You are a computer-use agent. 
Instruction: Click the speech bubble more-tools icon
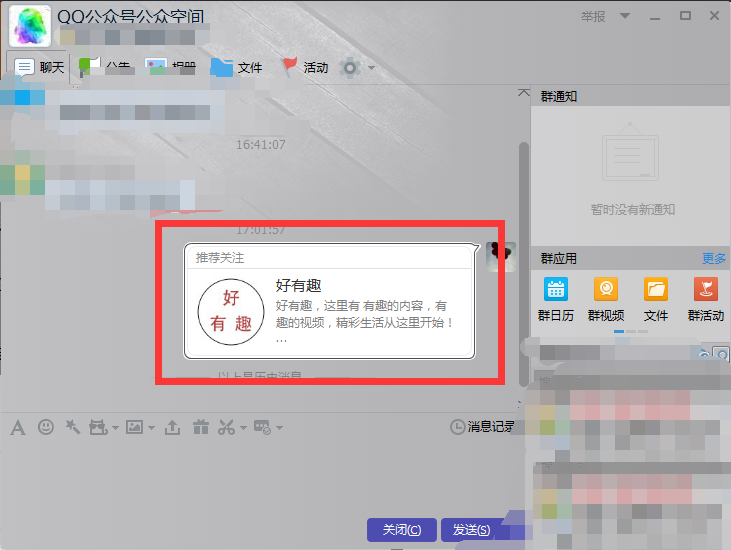pyautogui.click(x=262, y=427)
